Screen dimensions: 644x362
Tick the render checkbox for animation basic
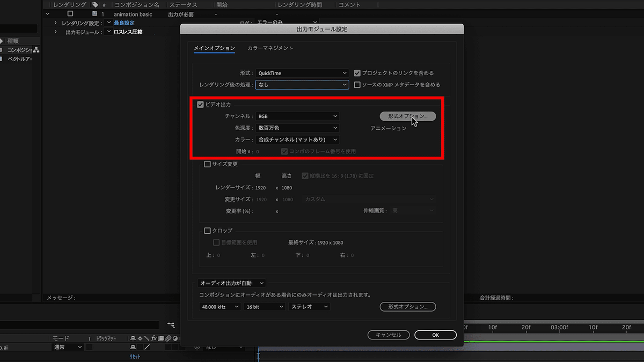pyautogui.click(x=70, y=14)
